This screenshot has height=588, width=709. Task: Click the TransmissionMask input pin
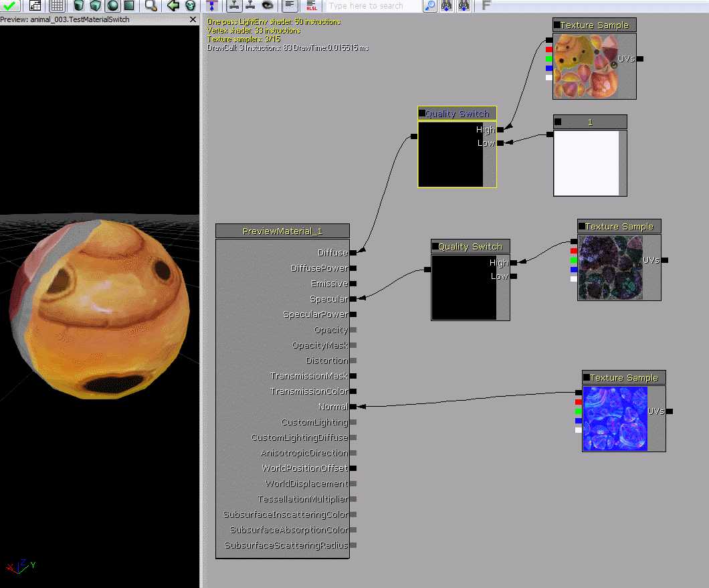click(353, 376)
